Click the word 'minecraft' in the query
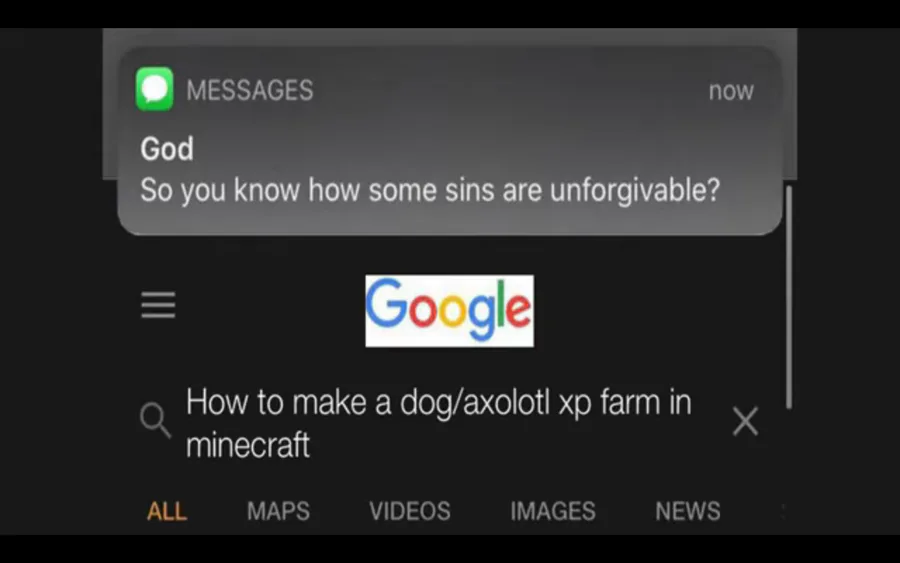This screenshot has width=900, height=563. 247,445
